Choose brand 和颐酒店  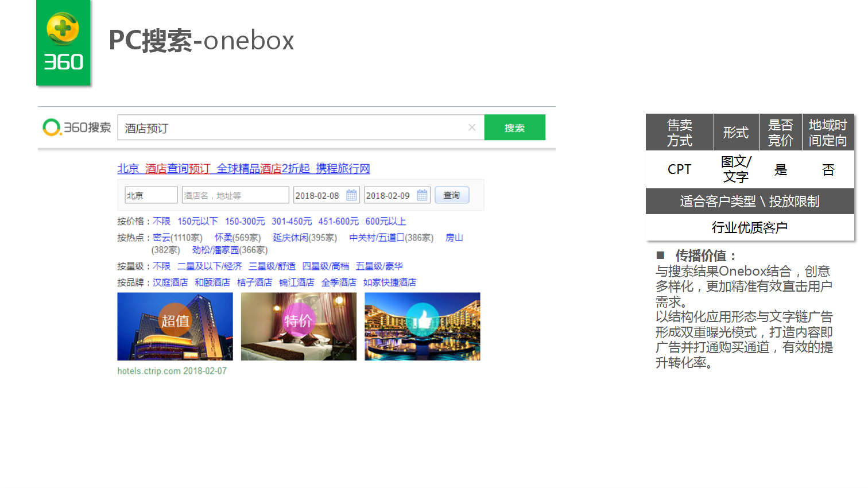(x=212, y=282)
